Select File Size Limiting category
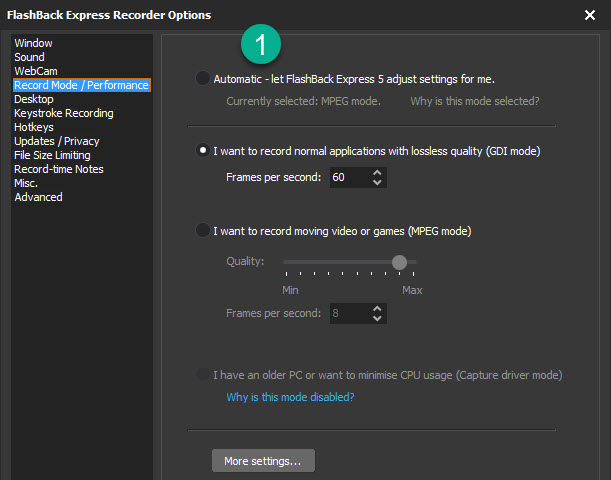 click(x=52, y=155)
